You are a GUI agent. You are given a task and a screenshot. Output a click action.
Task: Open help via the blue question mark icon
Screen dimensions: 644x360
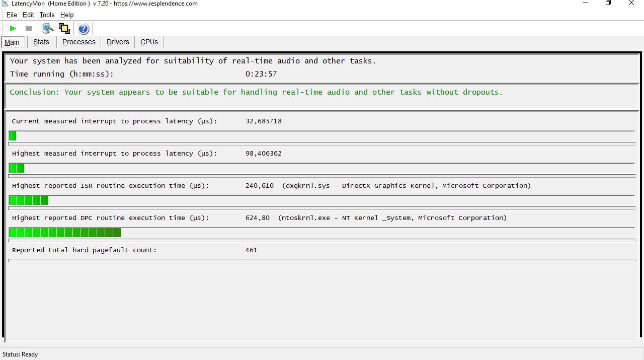[84, 29]
